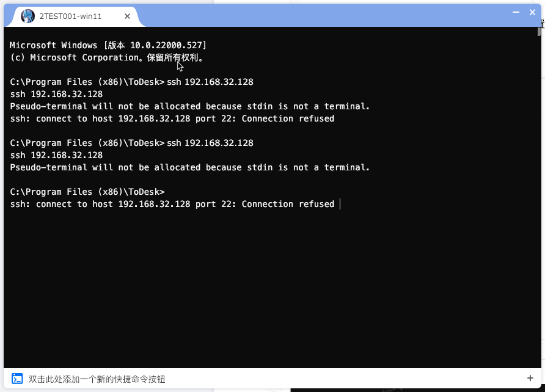
Task: Click the second Pseudo-terminal warning line
Action: [190, 167]
